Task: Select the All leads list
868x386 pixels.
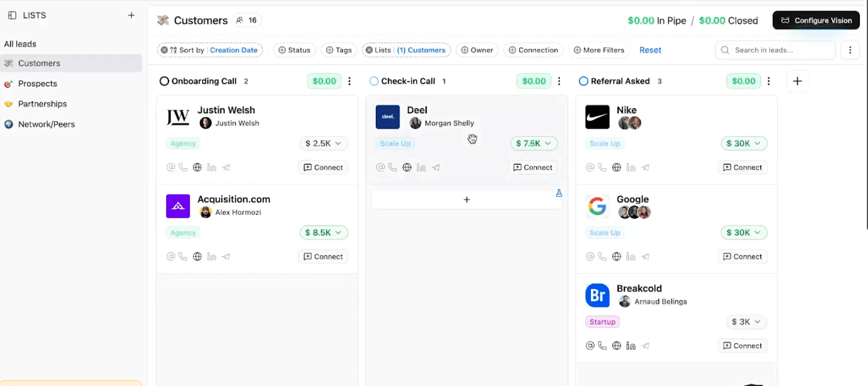Action: coord(21,43)
